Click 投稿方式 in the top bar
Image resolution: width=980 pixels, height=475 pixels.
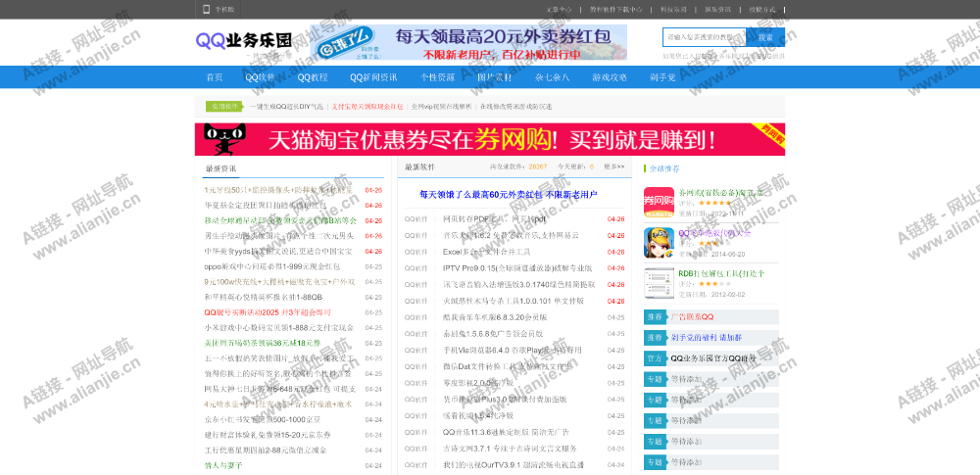[762, 10]
